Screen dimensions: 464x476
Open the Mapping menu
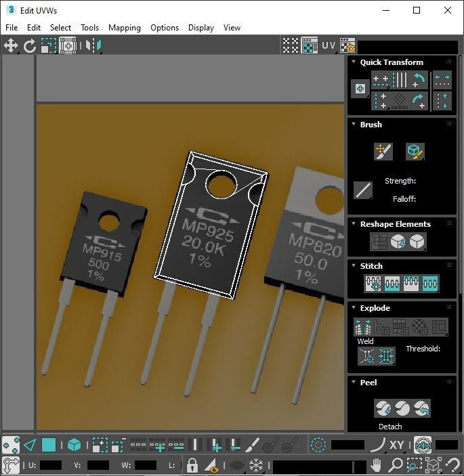tap(125, 28)
